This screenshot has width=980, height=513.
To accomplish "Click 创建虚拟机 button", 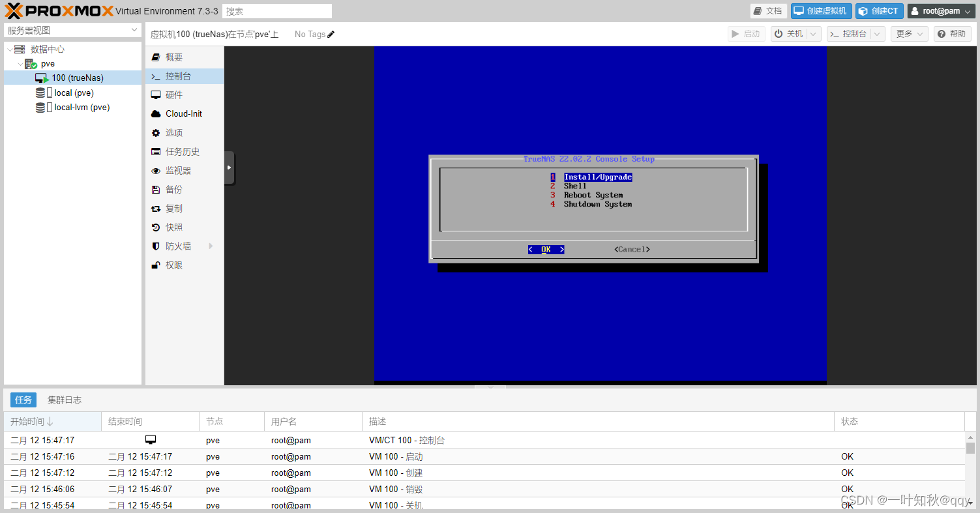I will [822, 11].
